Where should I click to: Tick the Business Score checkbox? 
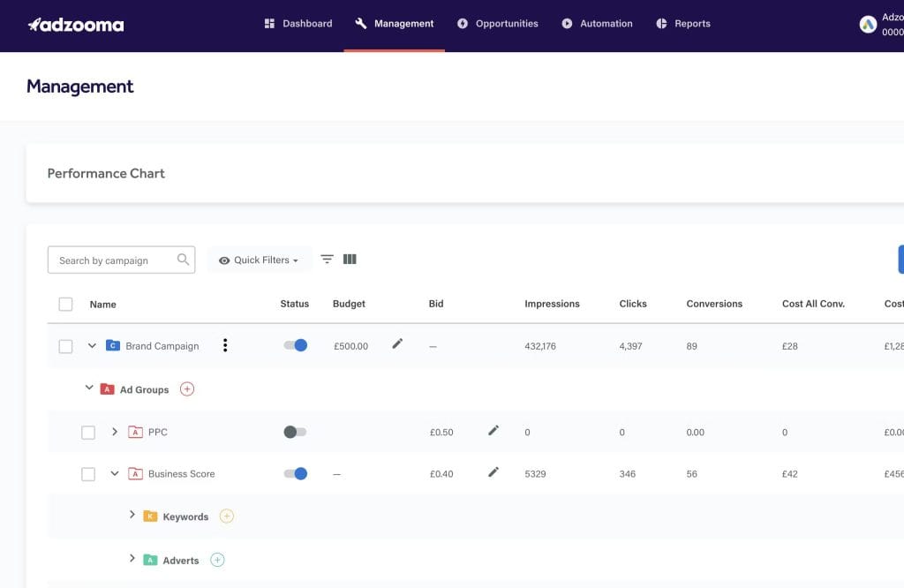88,474
